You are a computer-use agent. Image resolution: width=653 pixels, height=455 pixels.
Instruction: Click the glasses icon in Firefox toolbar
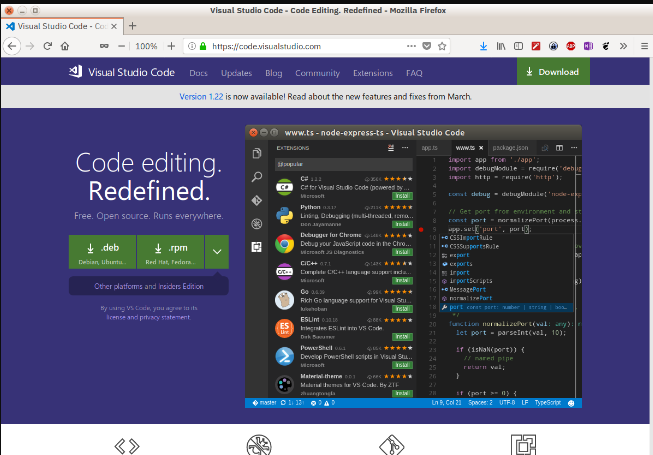point(104,46)
